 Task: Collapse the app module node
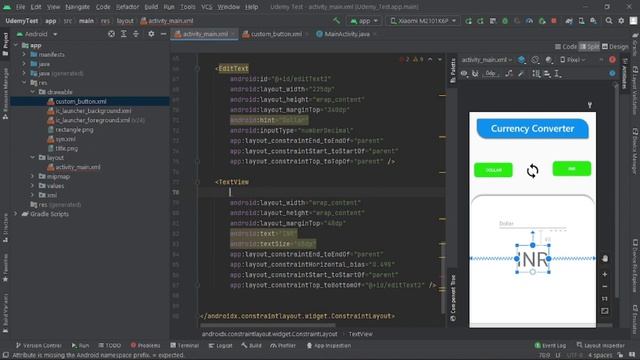[x=16, y=45]
